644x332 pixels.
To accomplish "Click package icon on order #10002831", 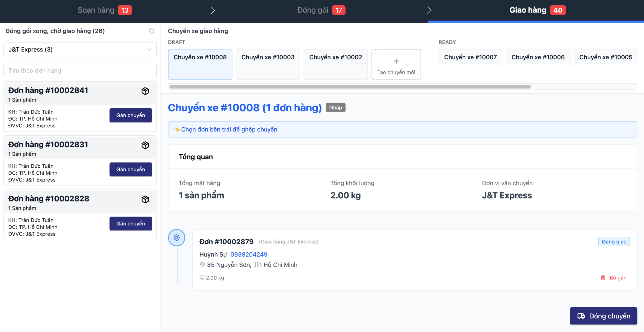I will (145, 145).
